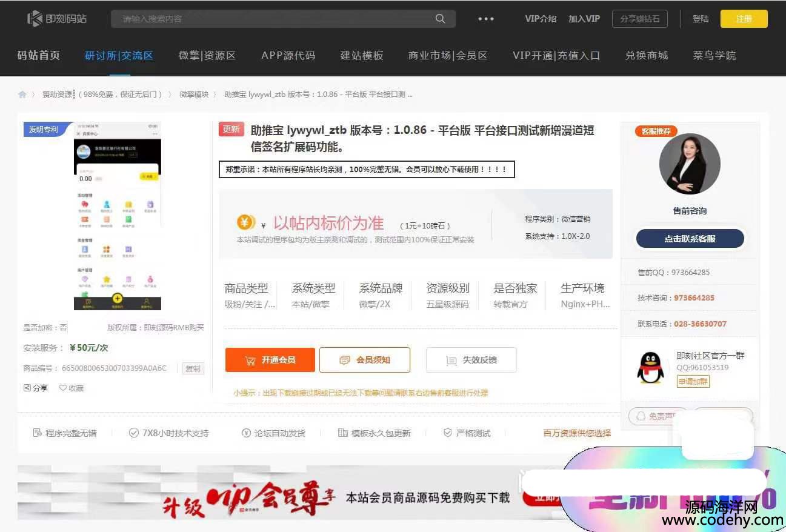Image resolution: width=786 pixels, height=532 pixels.
Task: Click the 即刻源码RMB购买 copyright text
Action: tap(173, 328)
